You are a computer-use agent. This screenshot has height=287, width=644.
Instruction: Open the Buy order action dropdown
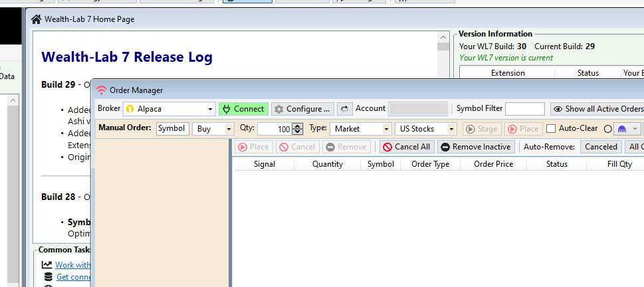213,128
